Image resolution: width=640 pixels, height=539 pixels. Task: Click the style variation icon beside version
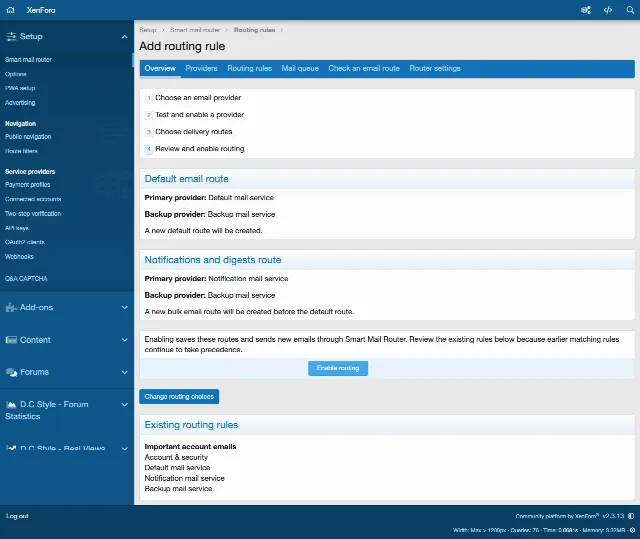tap(631, 516)
